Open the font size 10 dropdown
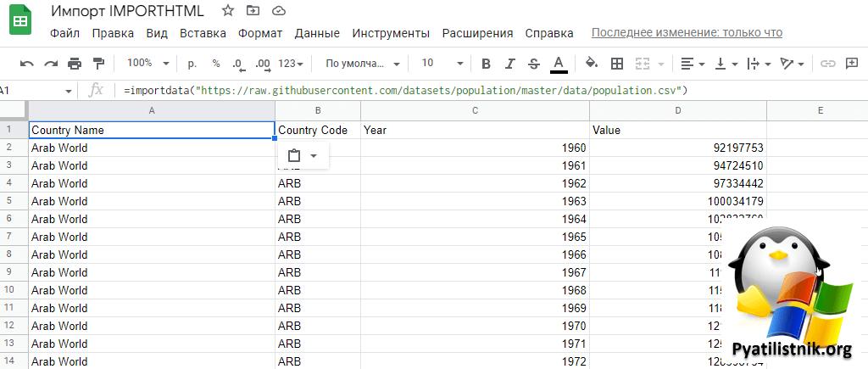Image resolution: width=868 pixels, height=369 pixels. tap(442, 64)
